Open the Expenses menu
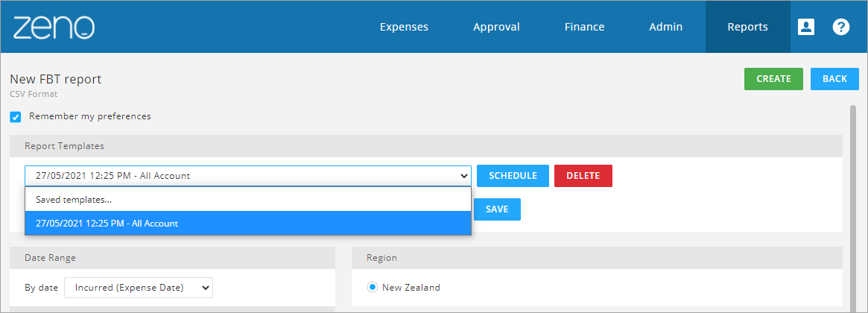 (404, 27)
